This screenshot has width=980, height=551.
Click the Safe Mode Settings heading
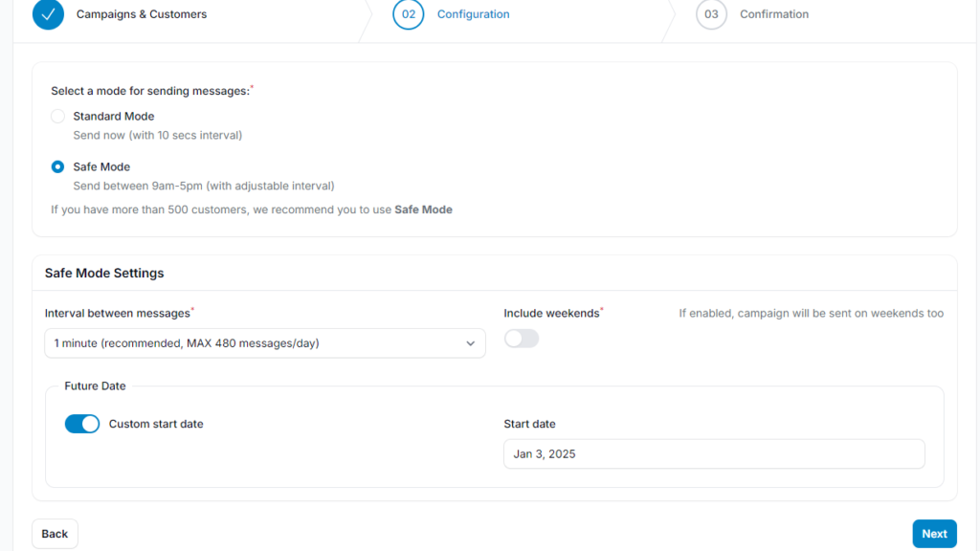[104, 273]
